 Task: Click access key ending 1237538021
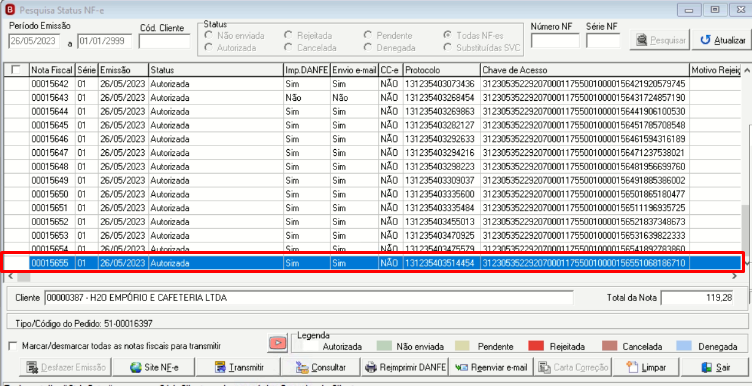point(584,153)
